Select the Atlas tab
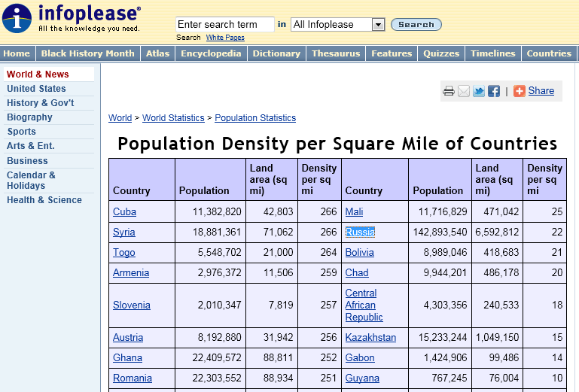The height and width of the screenshot is (392, 579). coord(158,53)
